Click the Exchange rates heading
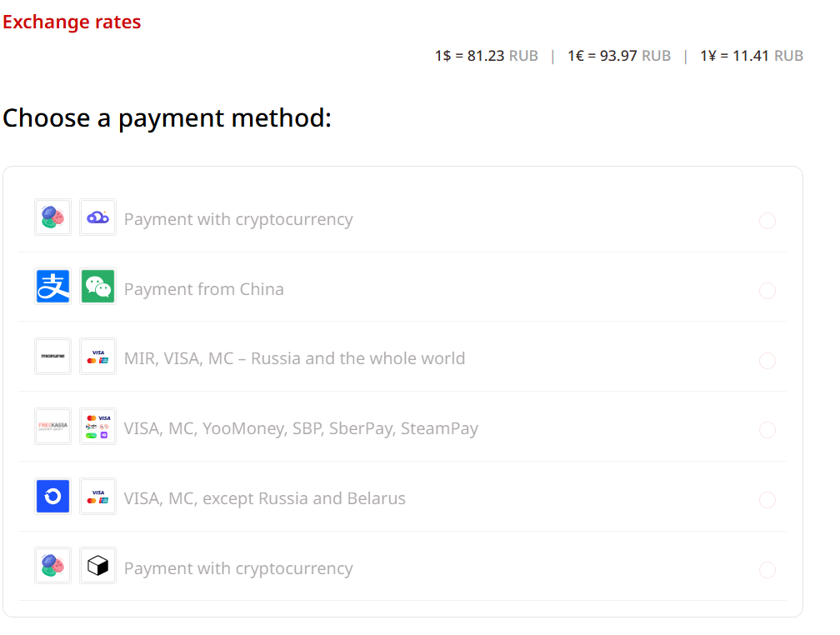This screenshot has height=635, width=840. pyautogui.click(x=72, y=22)
